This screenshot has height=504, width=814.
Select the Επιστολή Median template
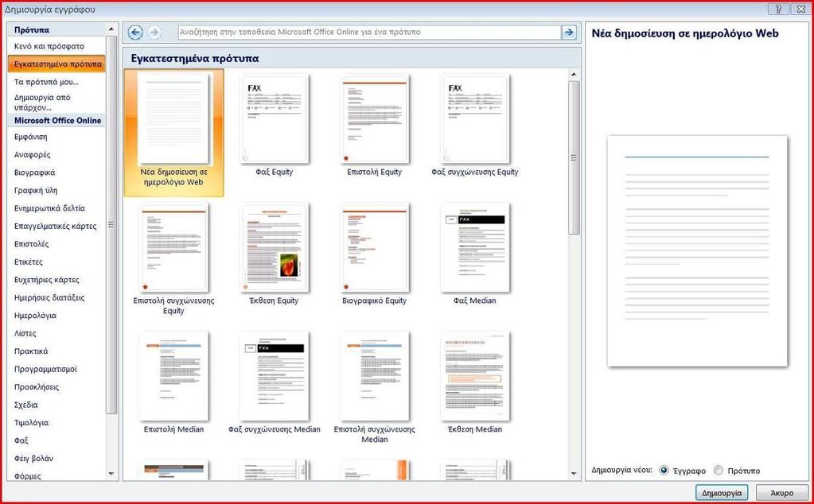click(173, 382)
